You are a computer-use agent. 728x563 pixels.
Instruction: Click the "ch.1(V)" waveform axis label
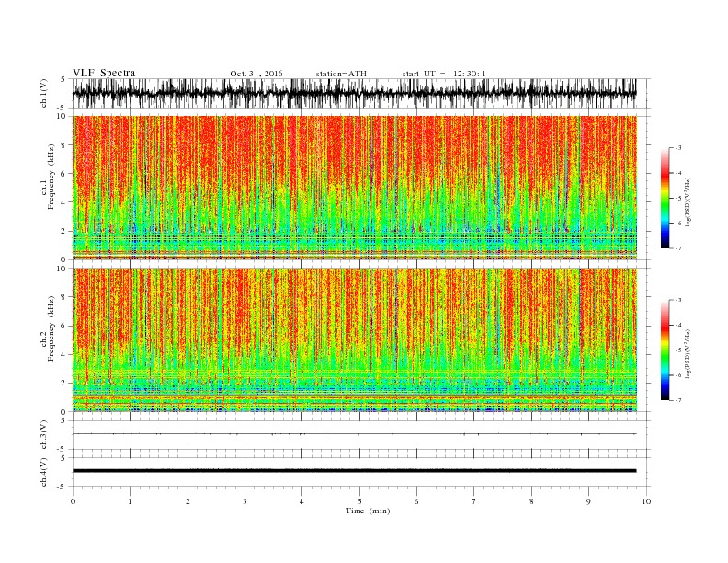(45, 93)
